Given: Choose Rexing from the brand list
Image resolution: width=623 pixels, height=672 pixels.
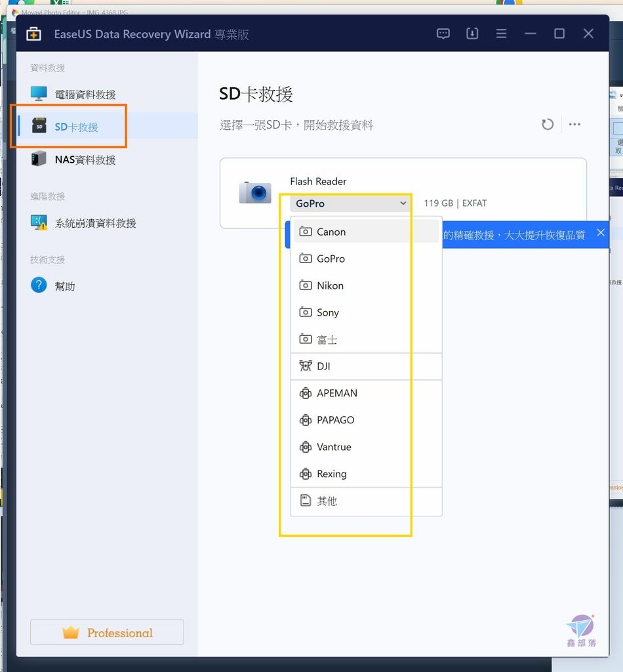Looking at the screenshot, I should coord(366,474).
